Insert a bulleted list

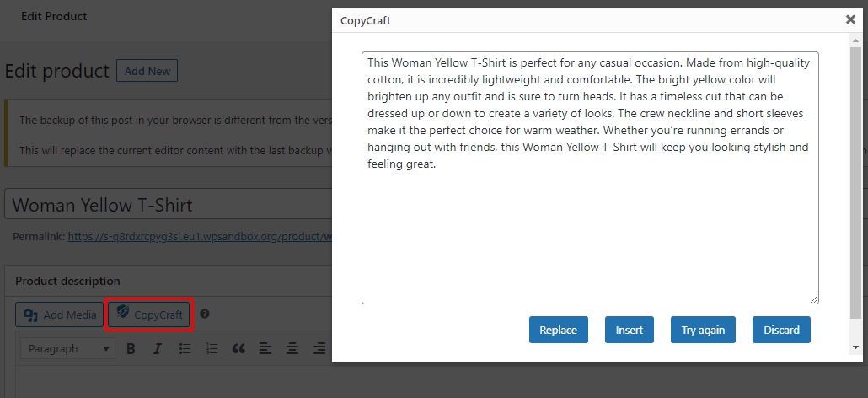185,348
